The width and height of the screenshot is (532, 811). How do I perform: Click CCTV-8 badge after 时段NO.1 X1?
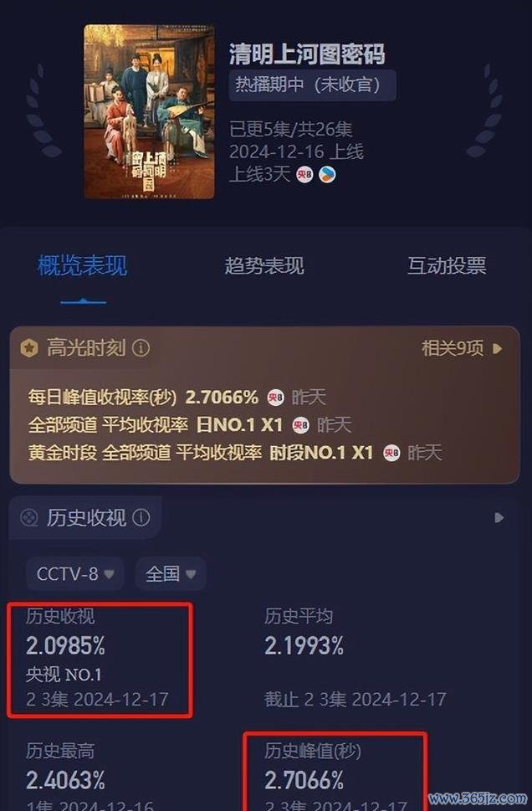tap(391, 453)
